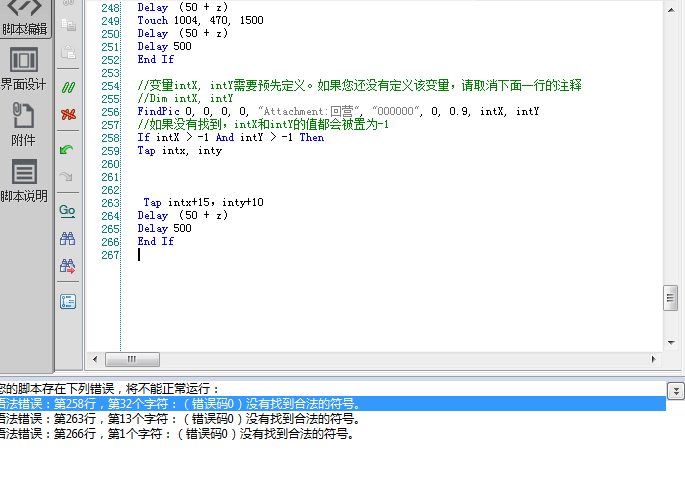Click the Go to line icon
Viewport: 685px width, 504px height.
[x=68, y=211]
